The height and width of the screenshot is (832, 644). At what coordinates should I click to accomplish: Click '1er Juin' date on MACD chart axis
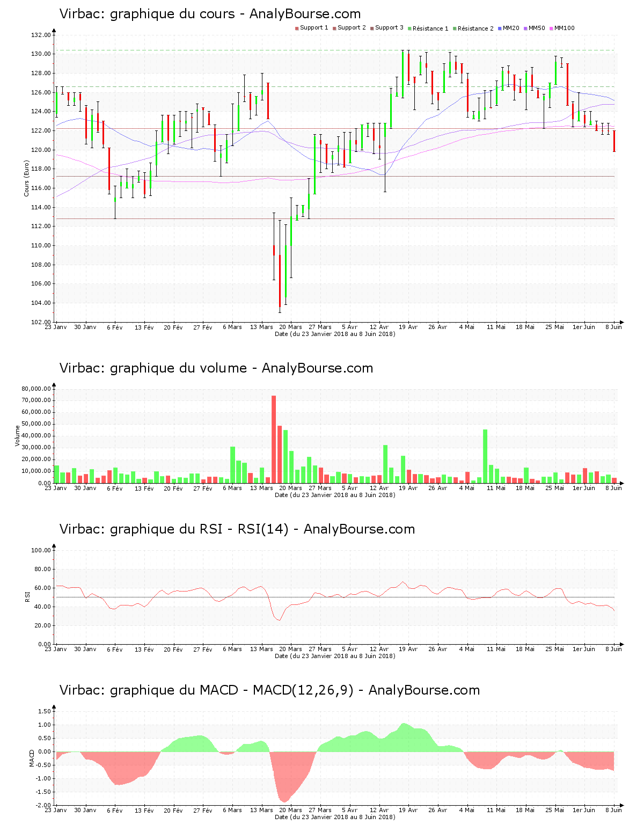pos(584,810)
